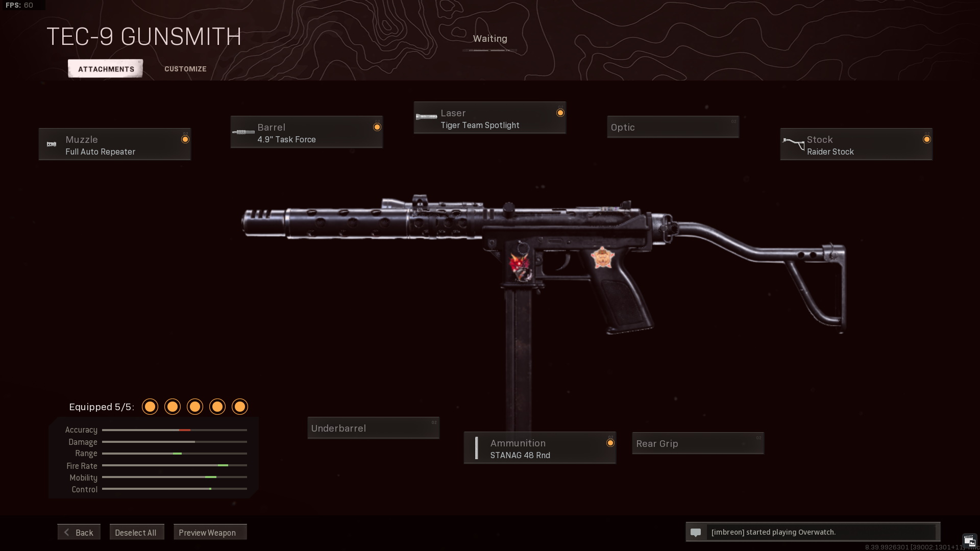
Task: Click the Preview Weapon button
Action: [x=207, y=532]
